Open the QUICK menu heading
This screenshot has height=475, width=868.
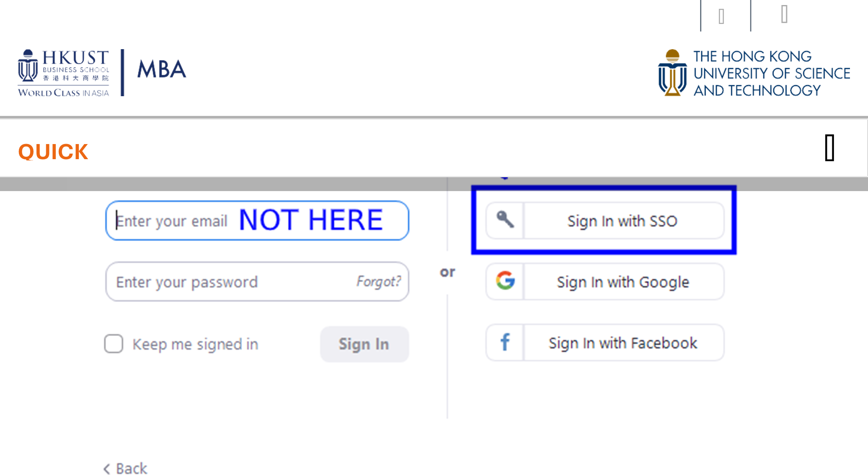pos(53,152)
